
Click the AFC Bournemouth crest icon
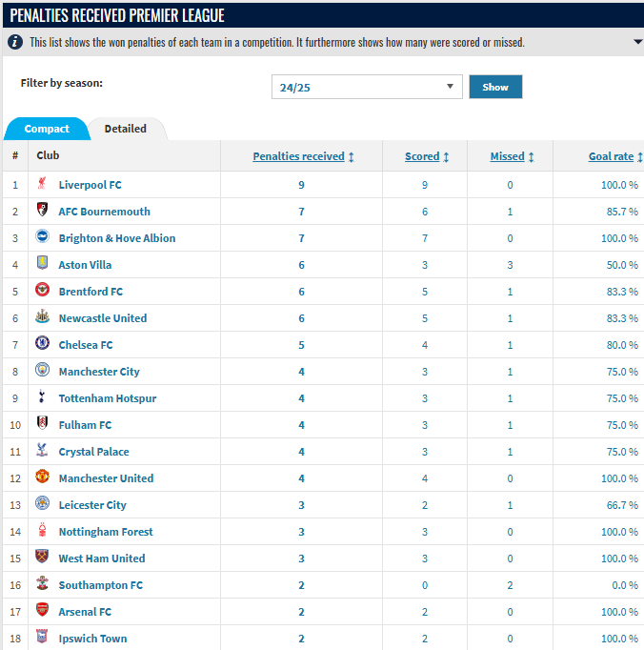(42, 210)
